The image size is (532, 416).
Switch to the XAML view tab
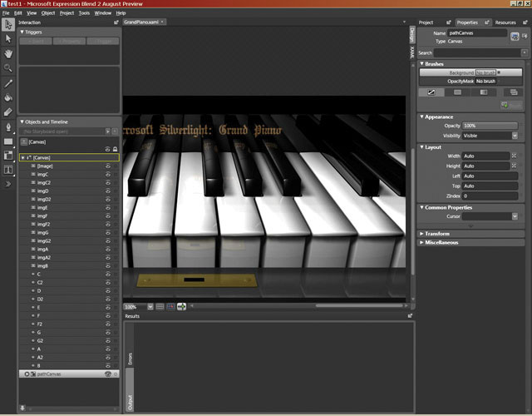click(412, 52)
